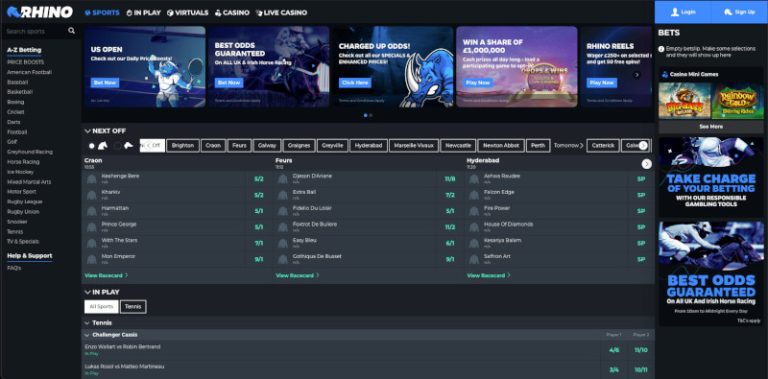Switch to the Virtuals tab

click(188, 13)
